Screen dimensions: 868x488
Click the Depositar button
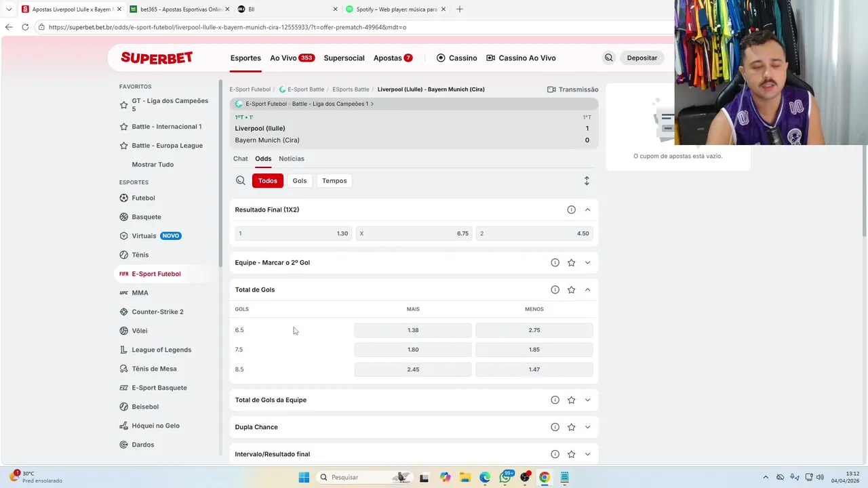(x=642, y=58)
